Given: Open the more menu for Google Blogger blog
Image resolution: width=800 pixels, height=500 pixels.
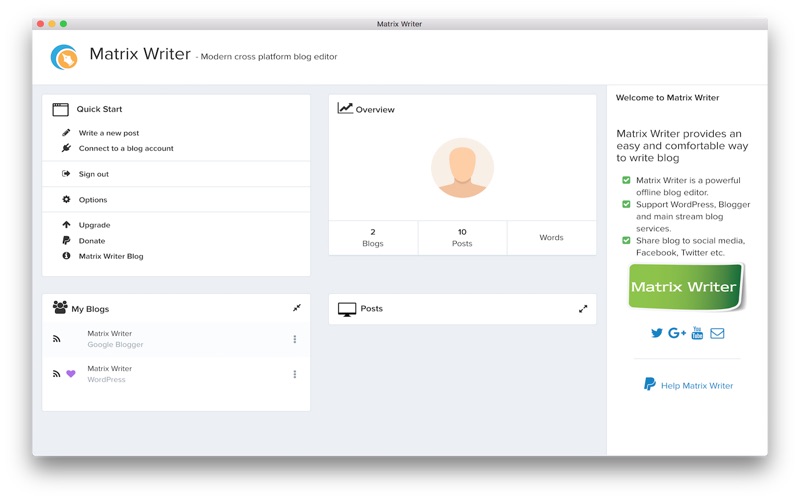Looking at the screenshot, I should pos(294,339).
